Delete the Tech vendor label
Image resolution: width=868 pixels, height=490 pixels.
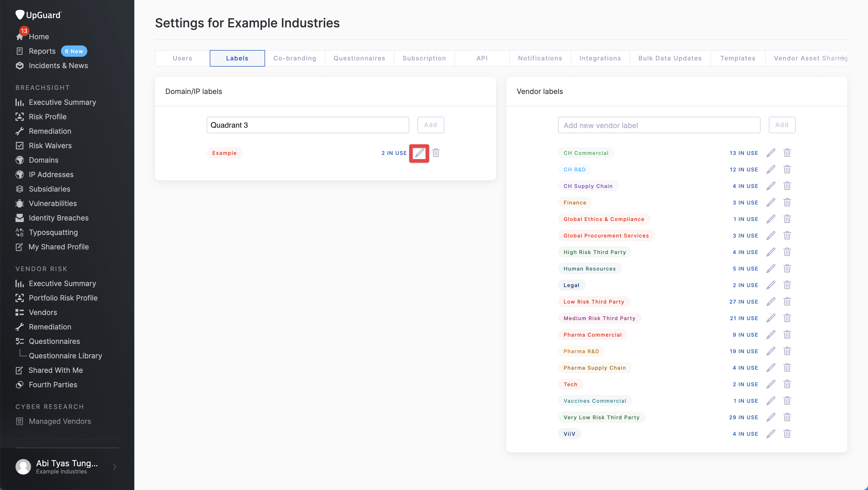(787, 384)
